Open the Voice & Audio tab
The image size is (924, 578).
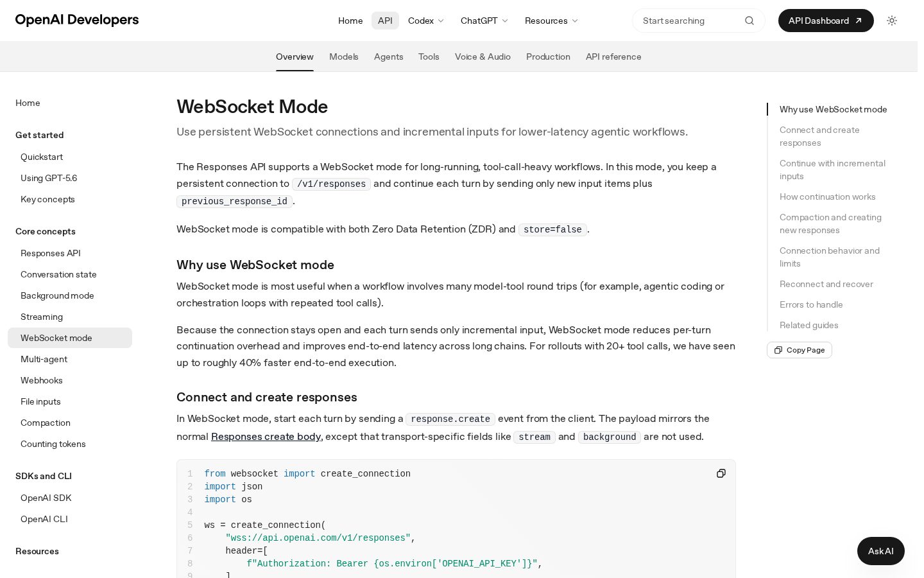483,57
